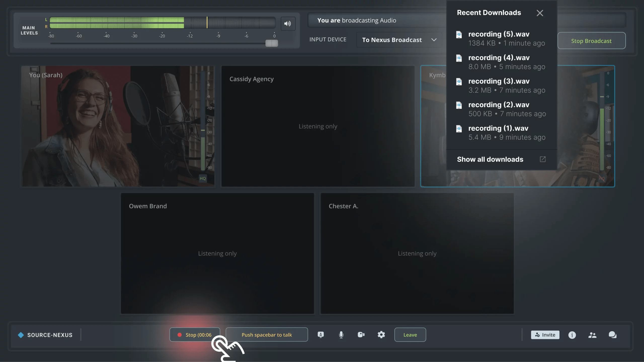Screen dimensions: 644x362
Task: Click the main levels volume slider handle
Action: click(x=272, y=43)
